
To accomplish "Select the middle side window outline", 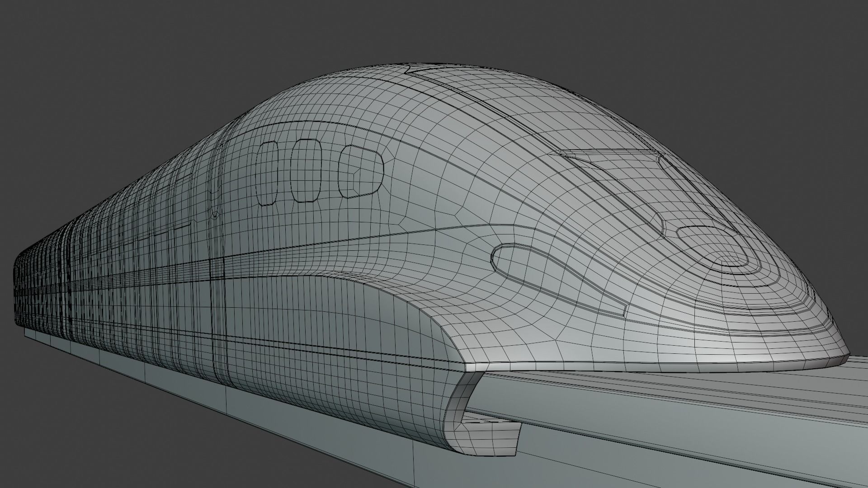I will click(305, 170).
